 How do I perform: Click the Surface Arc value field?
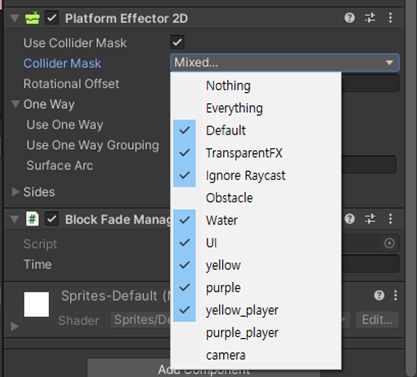368,165
